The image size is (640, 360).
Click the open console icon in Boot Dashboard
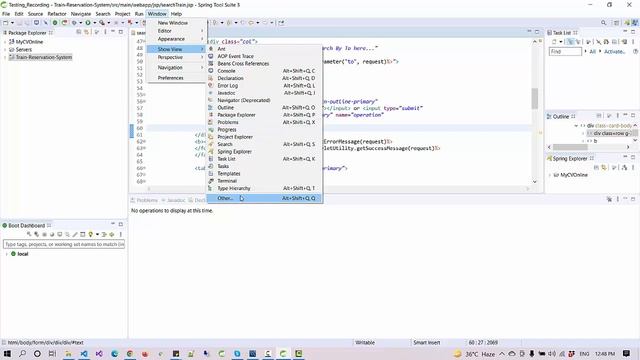pos(60,235)
